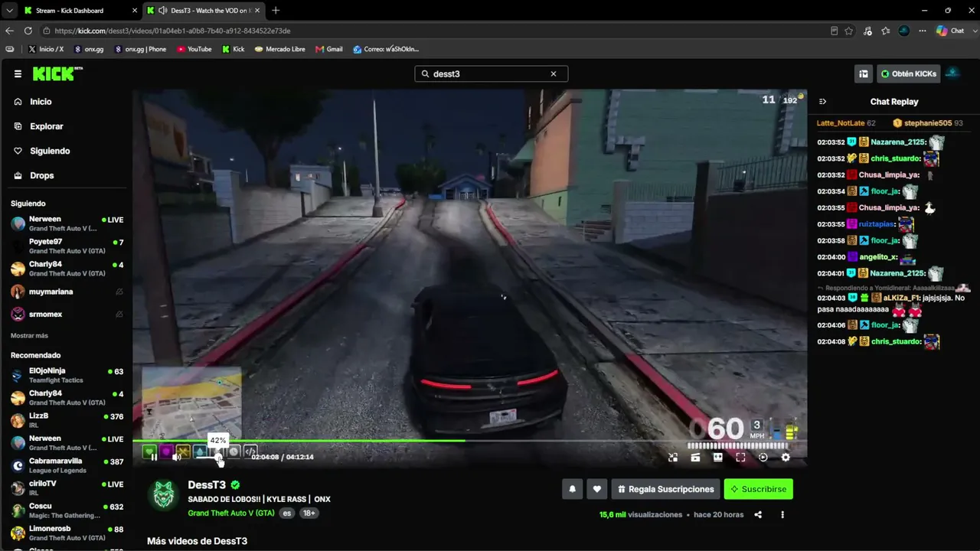Image resolution: width=980 pixels, height=551 pixels.
Task: Open the Coscu recommended channel
Action: tap(67, 510)
